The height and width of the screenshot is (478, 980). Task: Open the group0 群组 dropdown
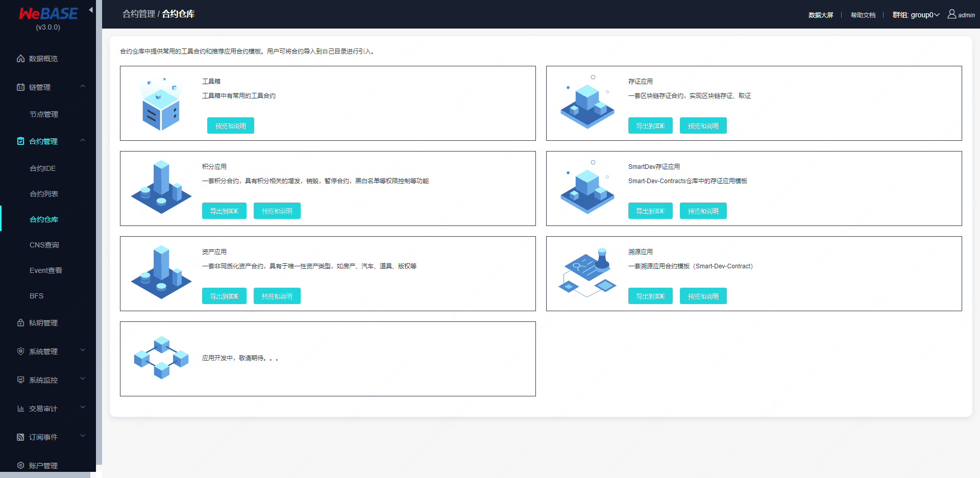pos(916,15)
